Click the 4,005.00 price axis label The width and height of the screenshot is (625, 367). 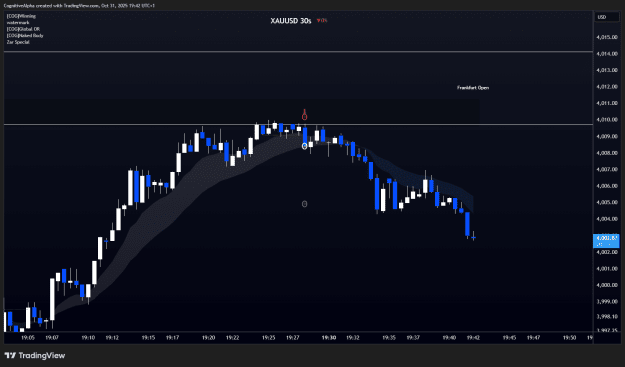pos(607,202)
